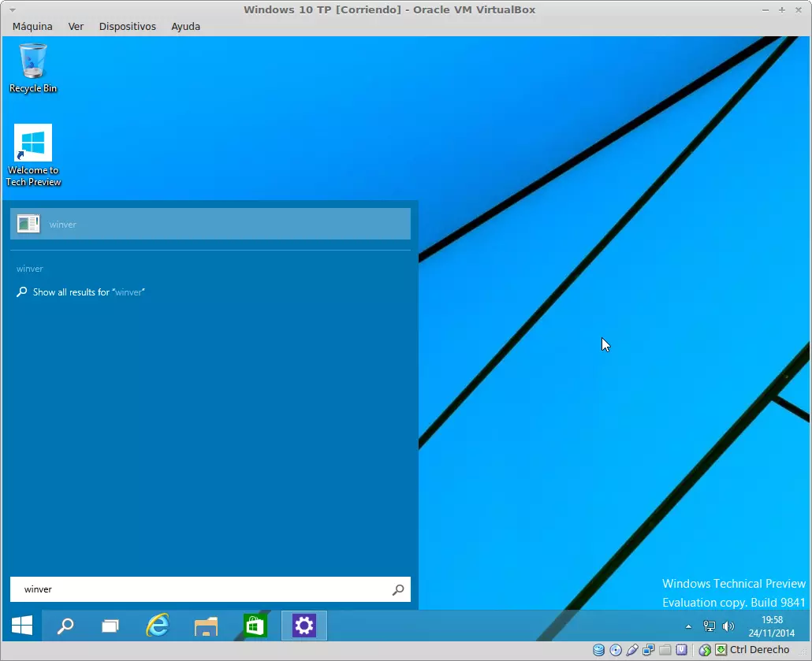
Task: Expand hidden system tray icons arrow
Action: 688,626
